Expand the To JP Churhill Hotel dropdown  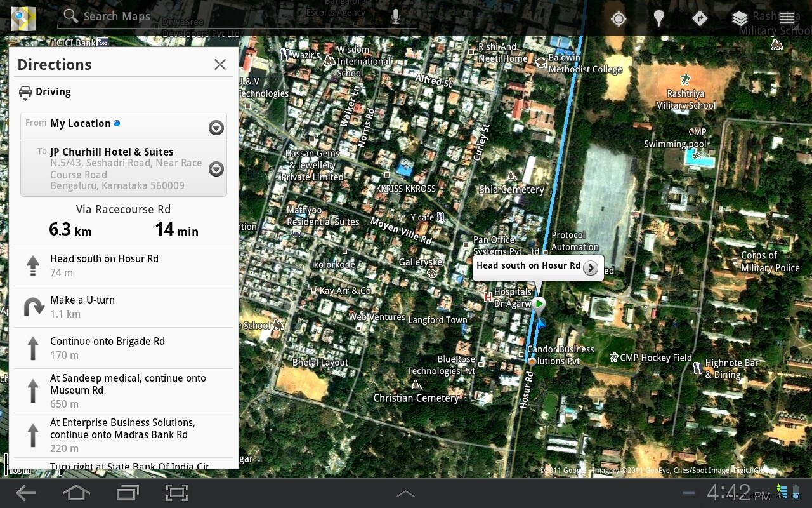[216, 169]
